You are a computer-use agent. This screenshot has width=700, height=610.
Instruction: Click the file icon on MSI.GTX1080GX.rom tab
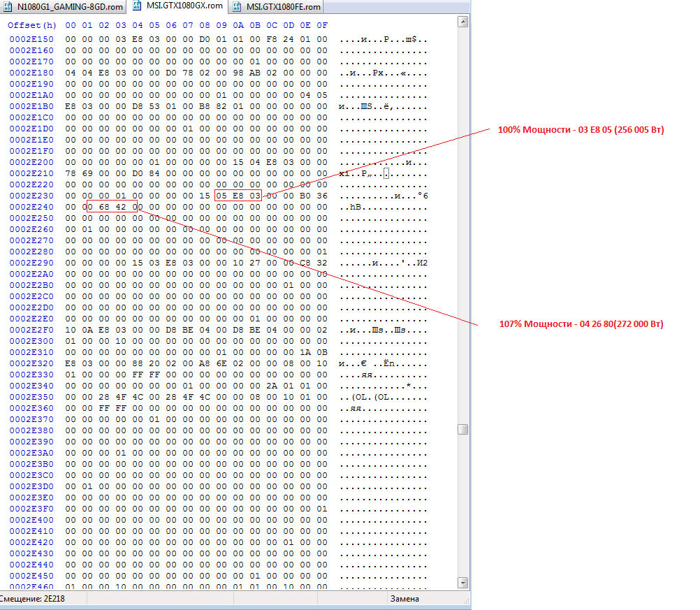(137, 6)
